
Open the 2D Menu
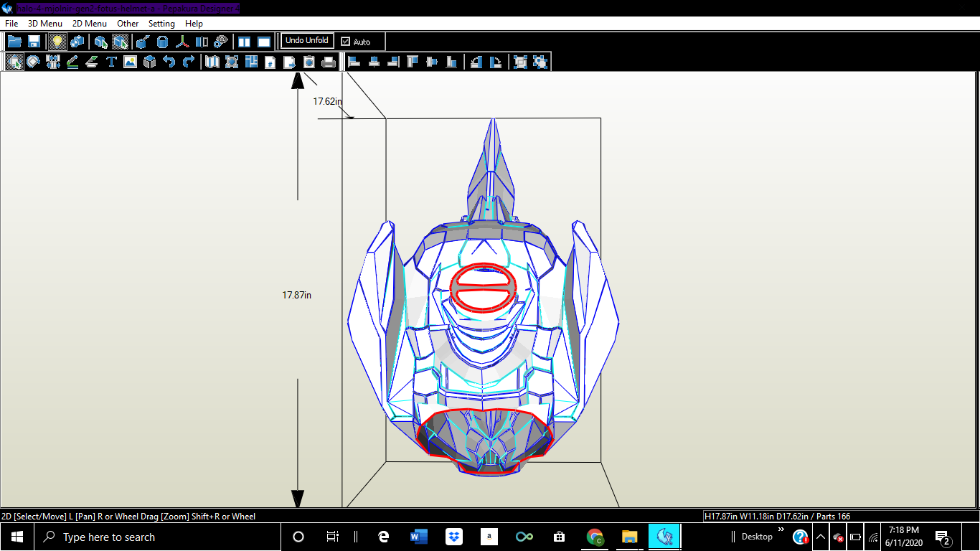tap(90, 23)
